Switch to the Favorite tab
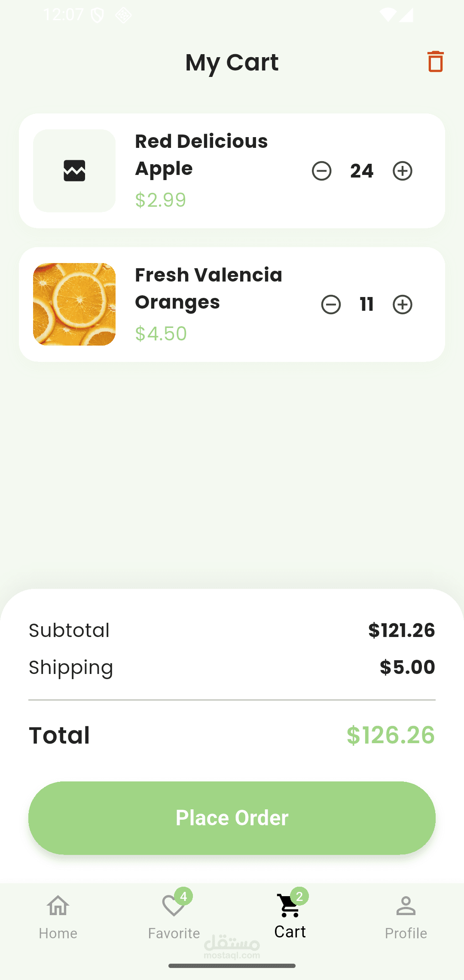Viewport: 464px width, 980px height. [x=174, y=916]
